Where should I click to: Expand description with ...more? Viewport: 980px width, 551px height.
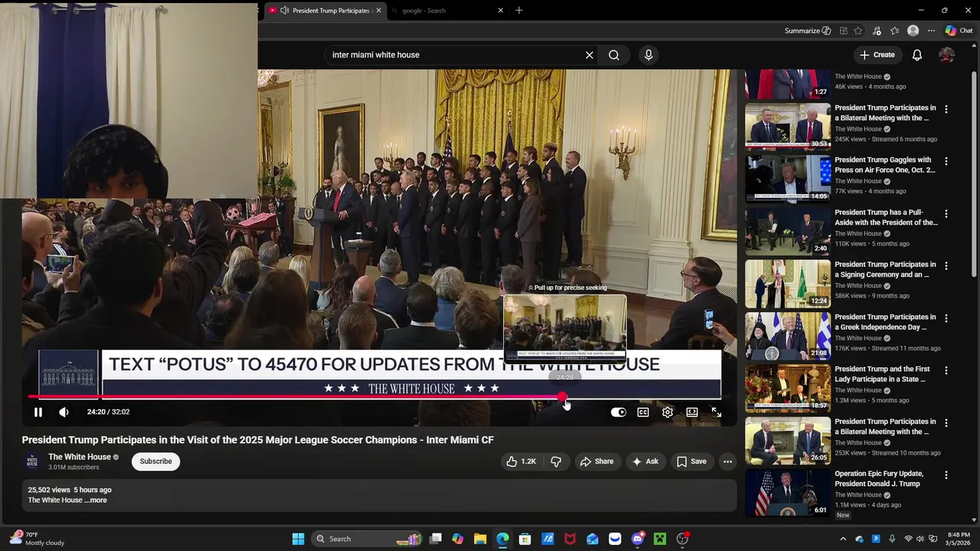pos(96,500)
